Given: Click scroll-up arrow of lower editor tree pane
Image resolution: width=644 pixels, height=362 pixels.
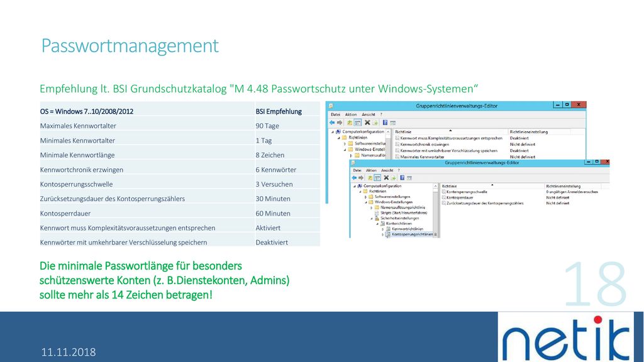Looking at the screenshot, I should click(435, 186).
